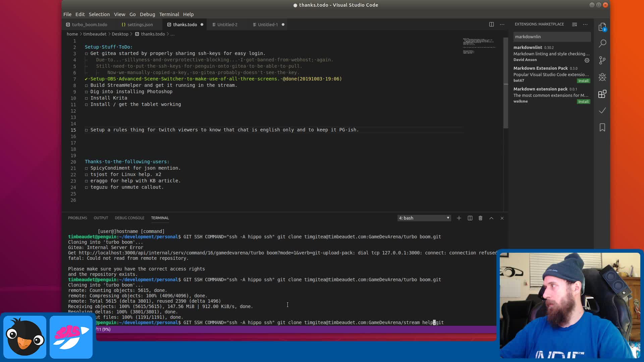644x362 pixels.
Task: Close the terminal panel
Action: pyautogui.click(x=502, y=218)
